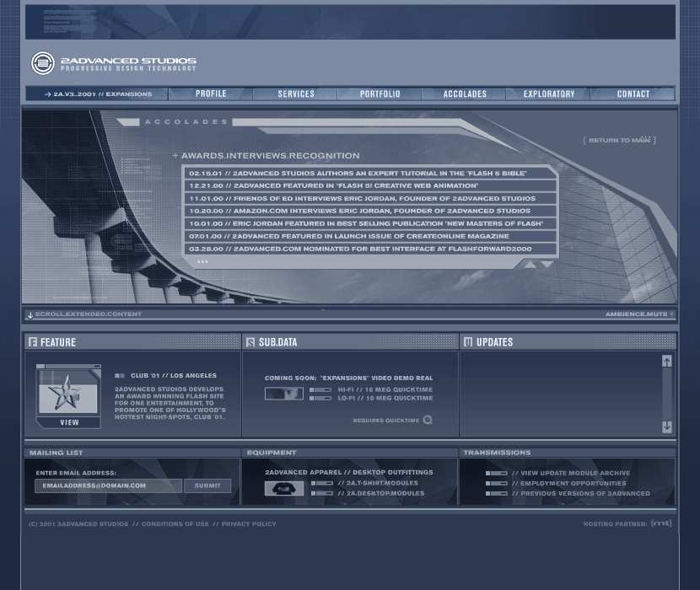Image resolution: width=700 pixels, height=590 pixels.
Task: Open the Amazon.com interview entry
Action: 370,211
